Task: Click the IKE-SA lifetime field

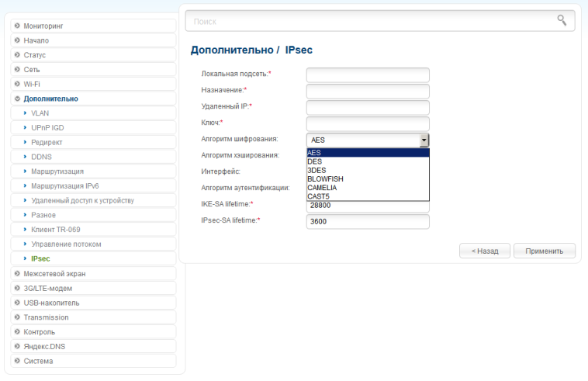Action: click(x=368, y=206)
